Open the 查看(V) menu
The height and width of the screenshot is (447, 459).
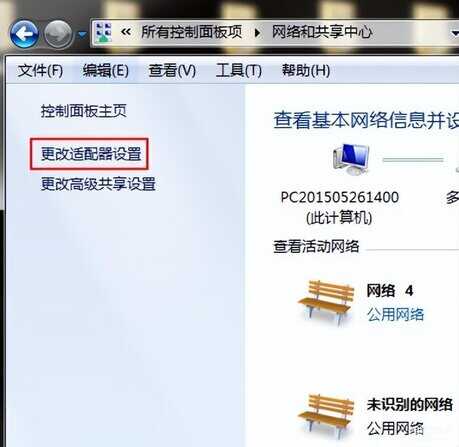coord(172,71)
